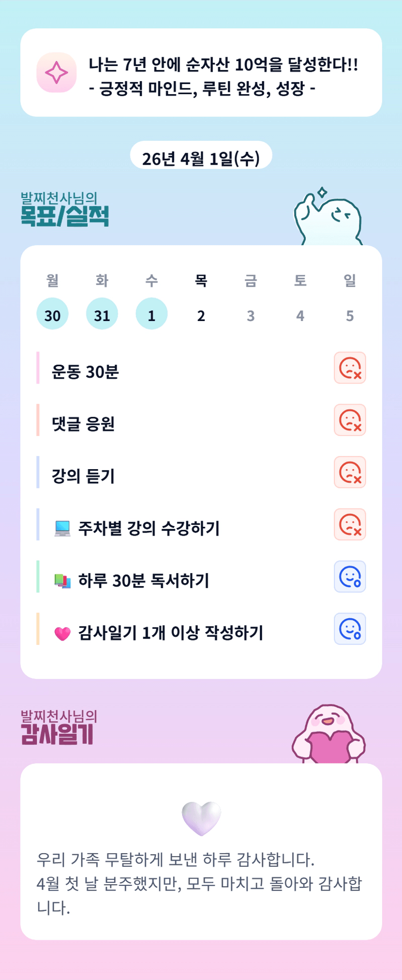Open the 순자산 10억 goal banner
Screen dimensions: 402x980
tap(223, 76)
